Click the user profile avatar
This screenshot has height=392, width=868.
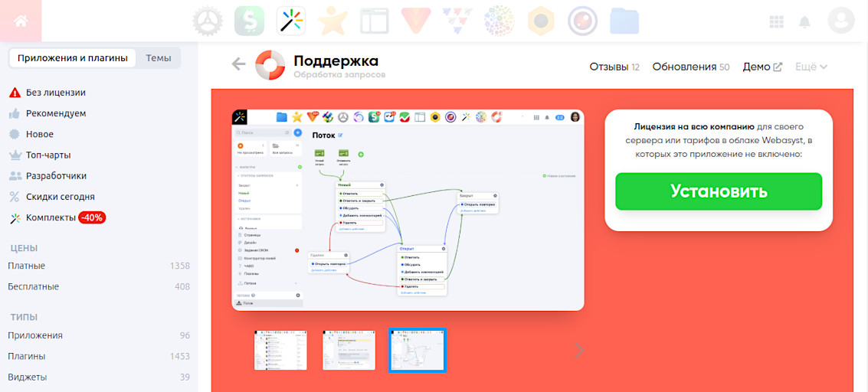(x=840, y=21)
